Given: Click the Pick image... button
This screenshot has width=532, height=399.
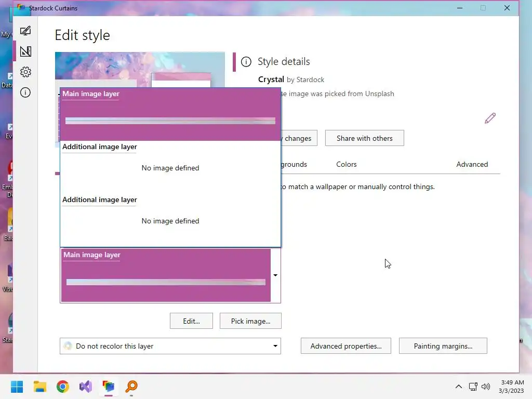Looking at the screenshot, I should pyautogui.click(x=250, y=321).
